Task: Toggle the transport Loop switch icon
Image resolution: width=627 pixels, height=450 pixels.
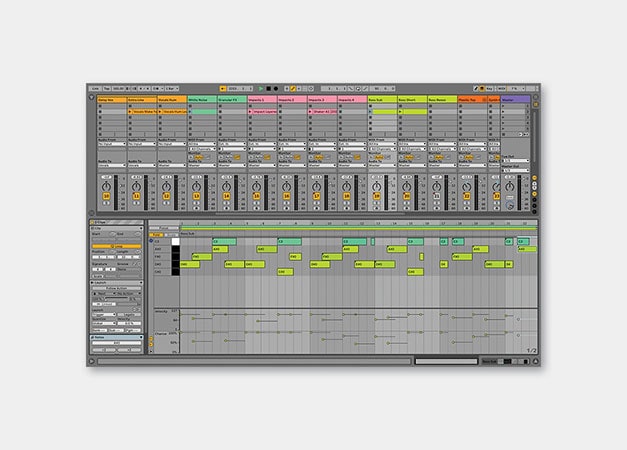Action: tap(358, 88)
